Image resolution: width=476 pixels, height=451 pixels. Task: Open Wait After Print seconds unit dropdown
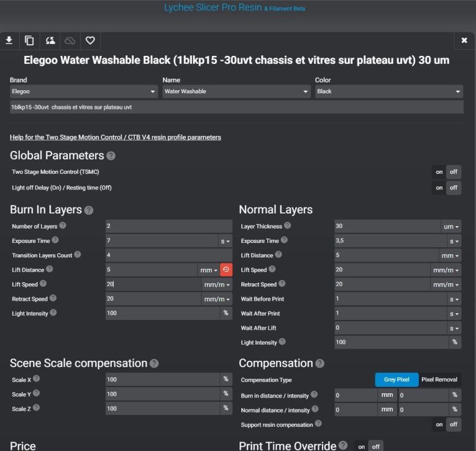pyautogui.click(x=454, y=314)
